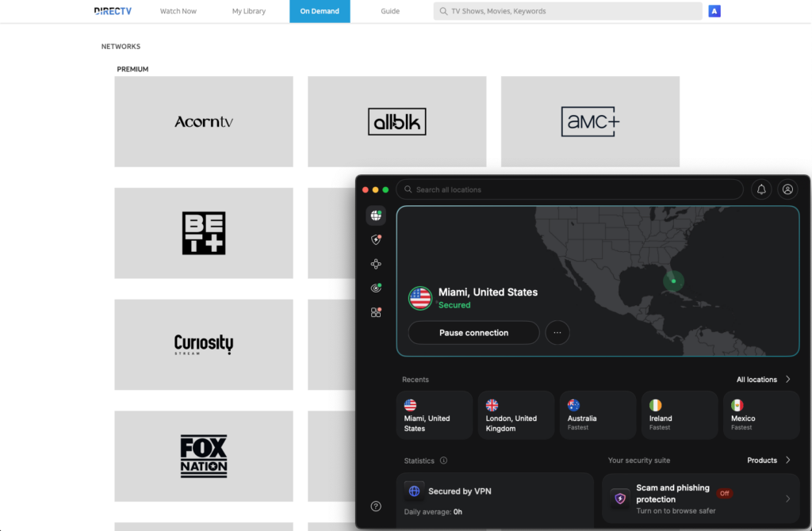Click the green zoom window button
Screen dimensions: 812x531
pos(385,190)
